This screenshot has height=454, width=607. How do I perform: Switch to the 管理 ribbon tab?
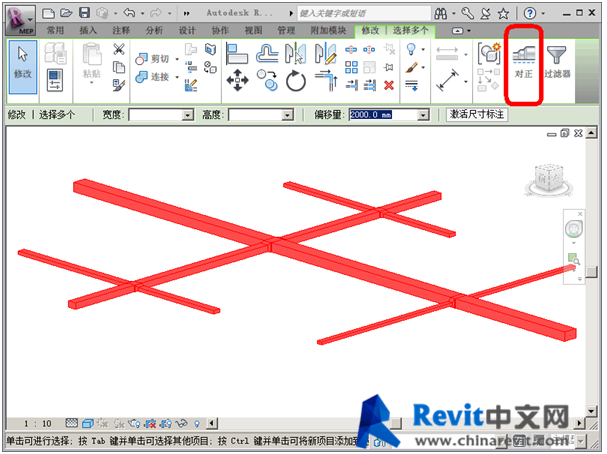[x=286, y=30]
